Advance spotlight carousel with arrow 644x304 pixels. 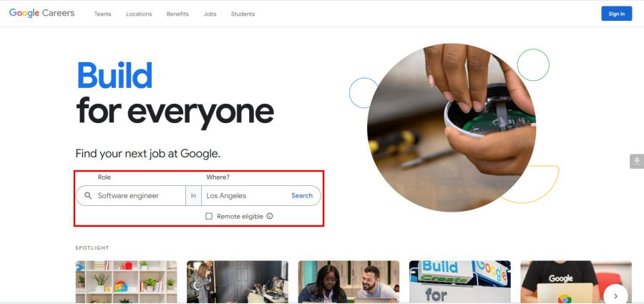tap(615, 295)
